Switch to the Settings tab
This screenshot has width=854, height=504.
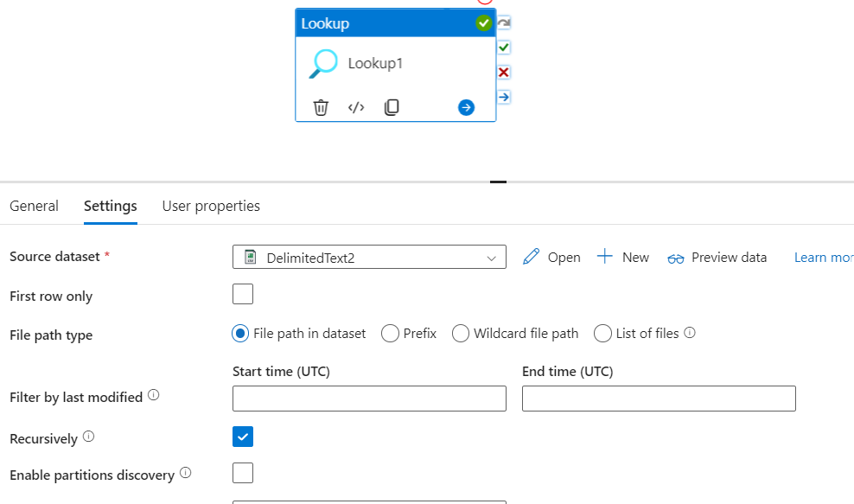click(x=111, y=206)
